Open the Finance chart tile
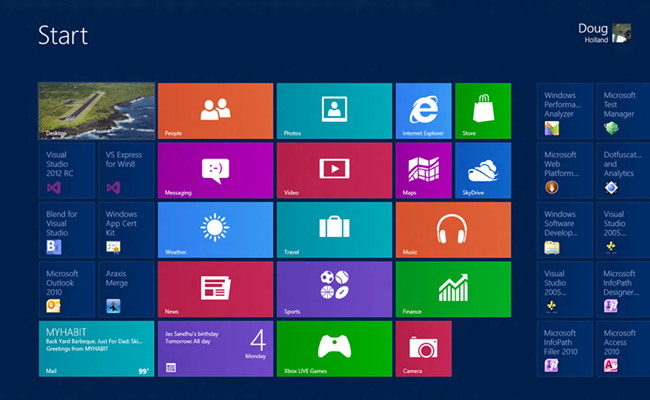The image size is (650, 400). [453, 289]
